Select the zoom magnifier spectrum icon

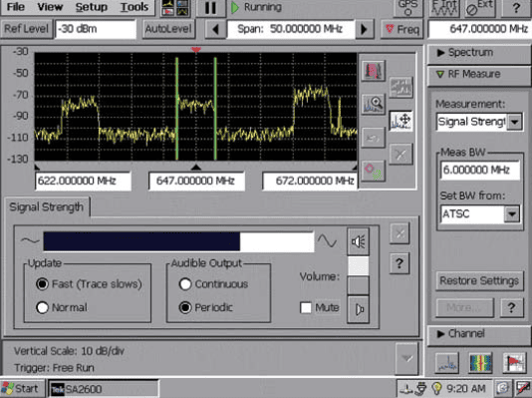click(x=373, y=104)
